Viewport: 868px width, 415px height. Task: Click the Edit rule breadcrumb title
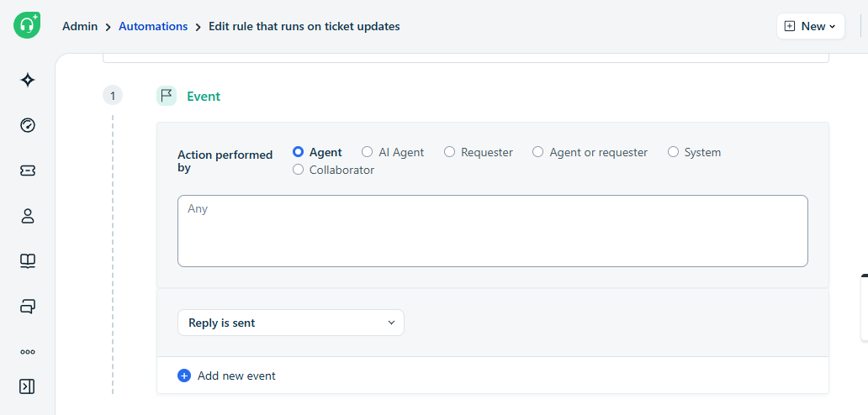(x=304, y=26)
